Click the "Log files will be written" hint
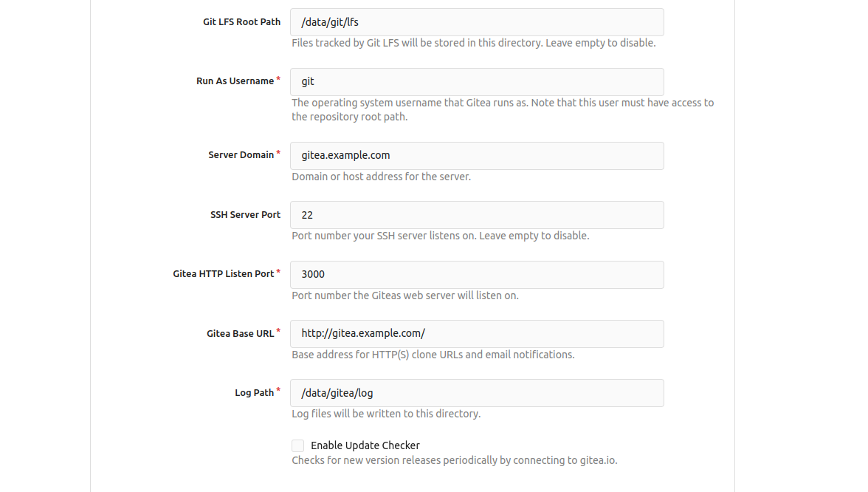The width and height of the screenshot is (868, 492). pyautogui.click(x=386, y=414)
